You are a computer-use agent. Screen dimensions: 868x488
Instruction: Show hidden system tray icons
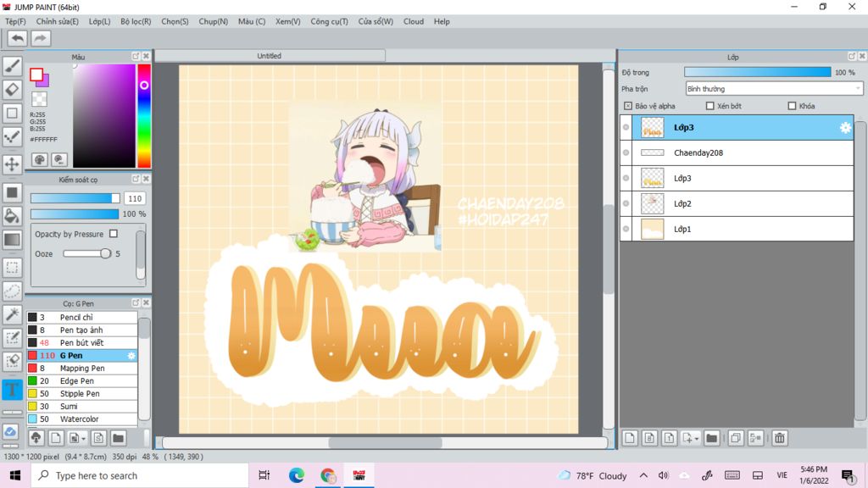643,475
